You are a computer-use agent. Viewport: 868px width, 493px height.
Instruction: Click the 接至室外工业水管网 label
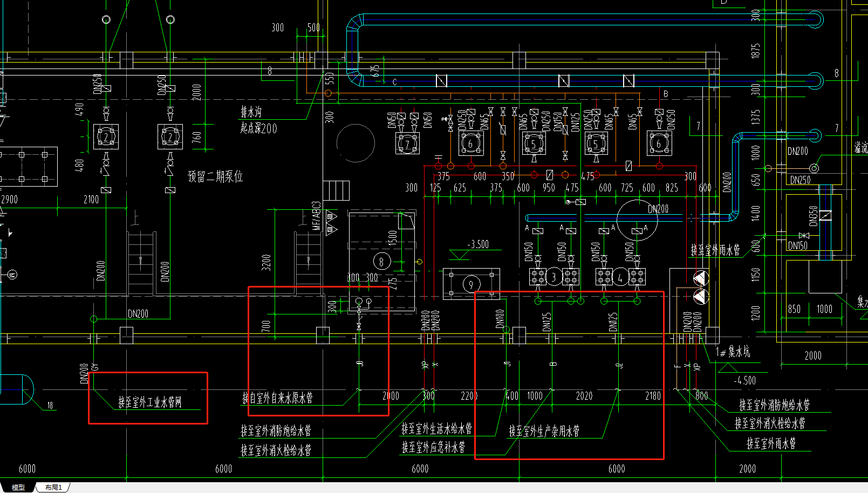point(150,402)
